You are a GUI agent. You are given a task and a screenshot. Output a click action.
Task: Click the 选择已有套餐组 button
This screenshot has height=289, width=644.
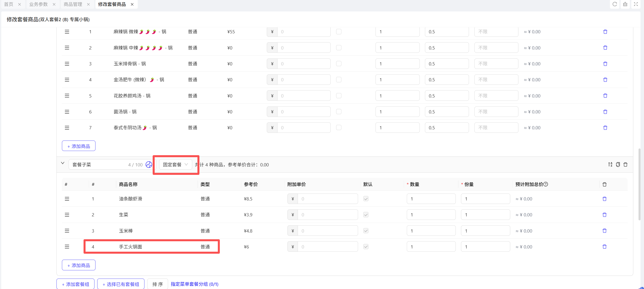pos(121,284)
